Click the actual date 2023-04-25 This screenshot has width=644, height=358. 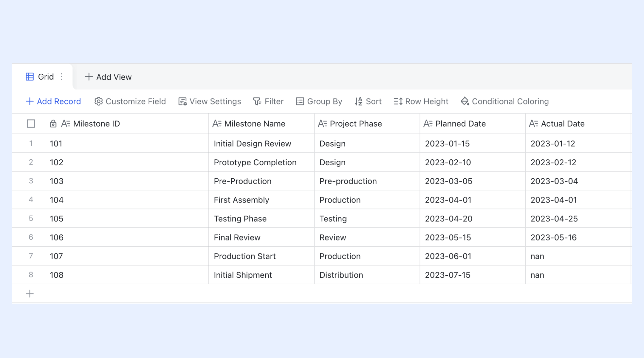tap(578, 219)
